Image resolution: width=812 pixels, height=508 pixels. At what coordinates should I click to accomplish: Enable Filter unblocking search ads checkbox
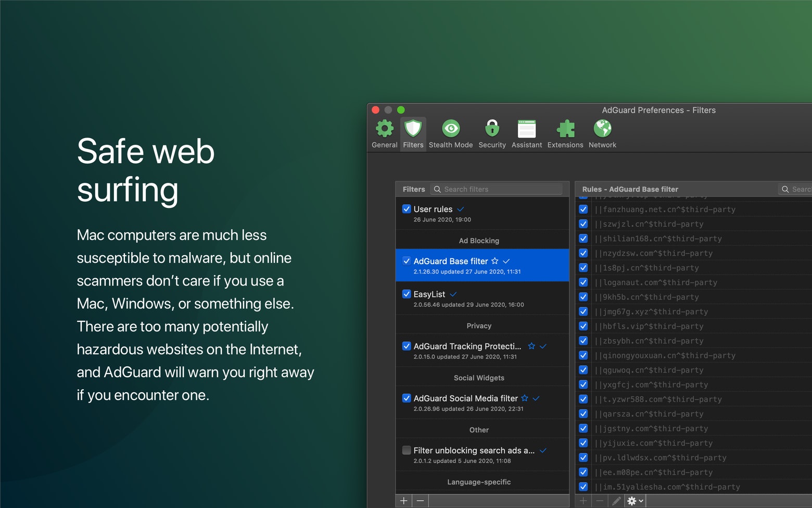pos(407,451)
